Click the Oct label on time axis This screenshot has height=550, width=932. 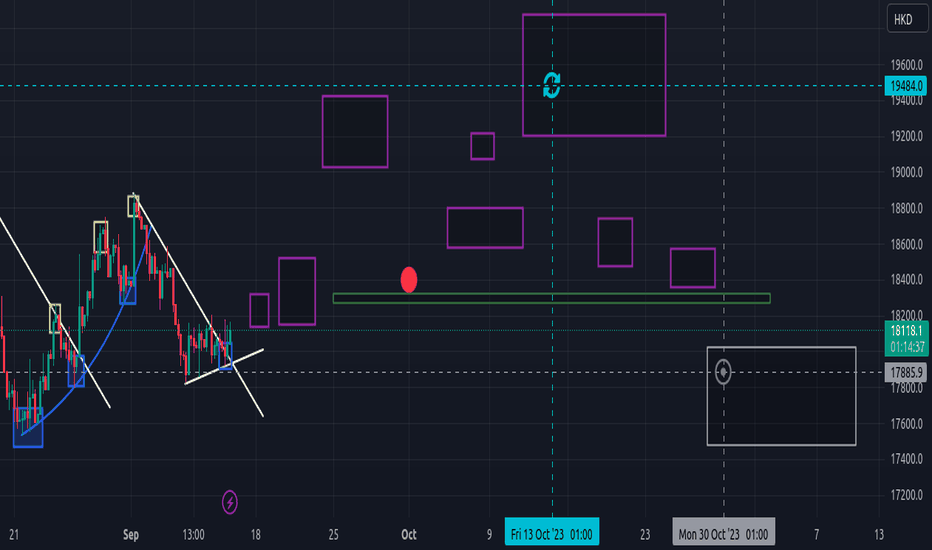409,535
